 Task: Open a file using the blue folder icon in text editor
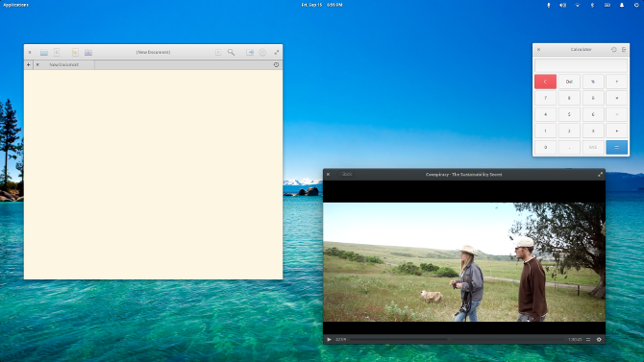pyautogui.click(x=44, y=53)
